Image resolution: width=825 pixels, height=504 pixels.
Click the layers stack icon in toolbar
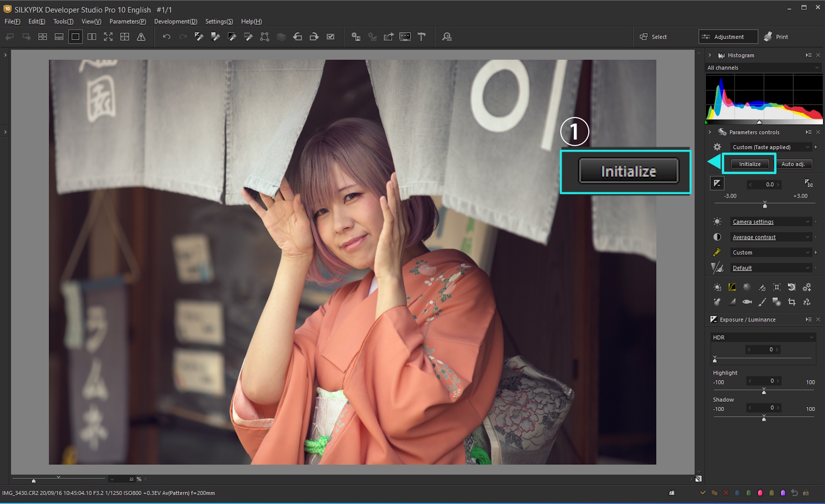pos(281,37)
